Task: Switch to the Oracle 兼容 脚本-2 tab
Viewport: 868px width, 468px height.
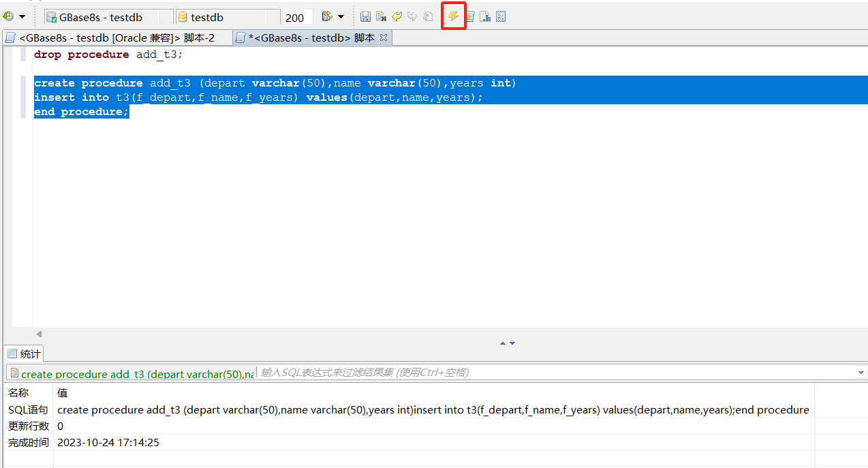Action: pyautogui.click(x=117, y=38)
